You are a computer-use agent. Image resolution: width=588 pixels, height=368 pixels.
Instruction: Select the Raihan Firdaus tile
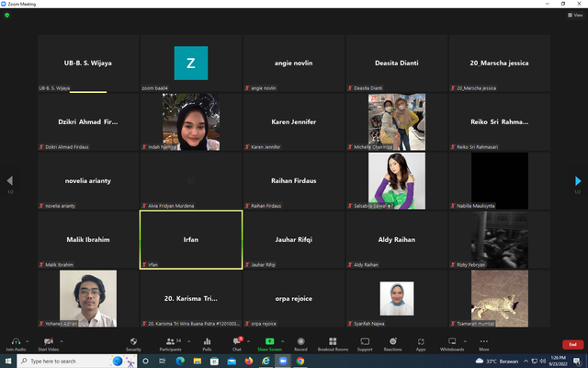pyautogui.click(x=294, y=180)
